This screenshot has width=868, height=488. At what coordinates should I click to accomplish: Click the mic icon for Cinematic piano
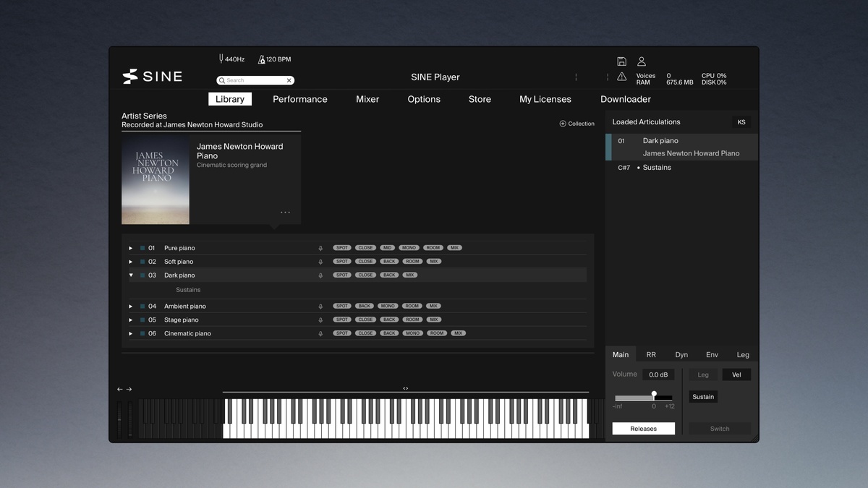[320, 333]
